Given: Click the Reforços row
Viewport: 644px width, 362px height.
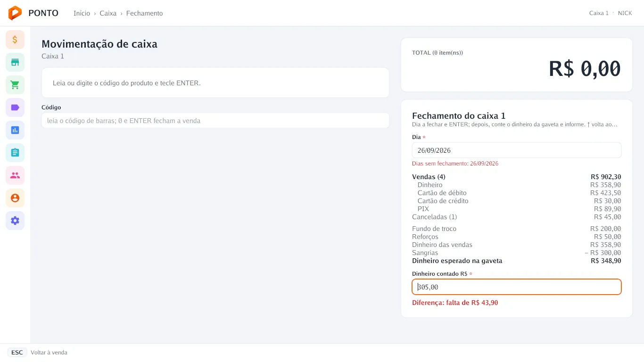Looking at the screenshot, I should click(x=517, y=237).
